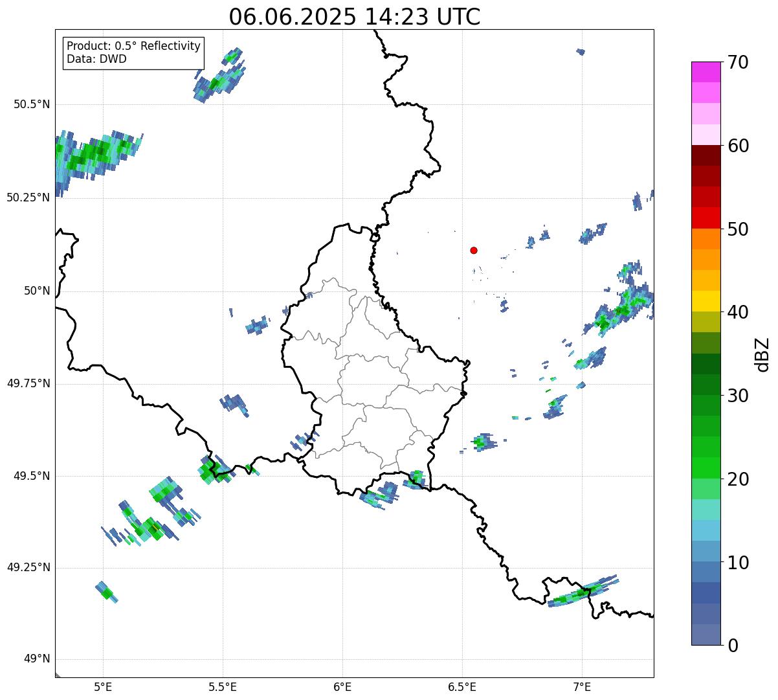Viewport: 778px width, 700px height.
Task: Click the Product: 0.5° Reflectivity label
Action: point(133,47)
